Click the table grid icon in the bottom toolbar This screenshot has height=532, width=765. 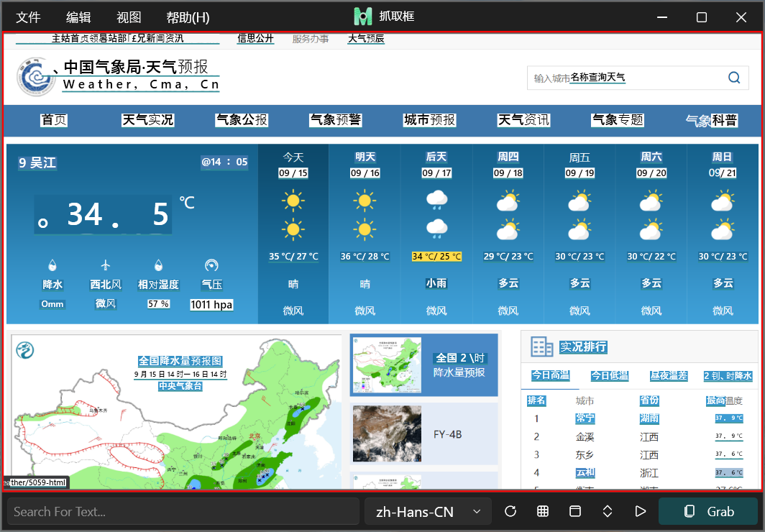(x=543, y=511)
